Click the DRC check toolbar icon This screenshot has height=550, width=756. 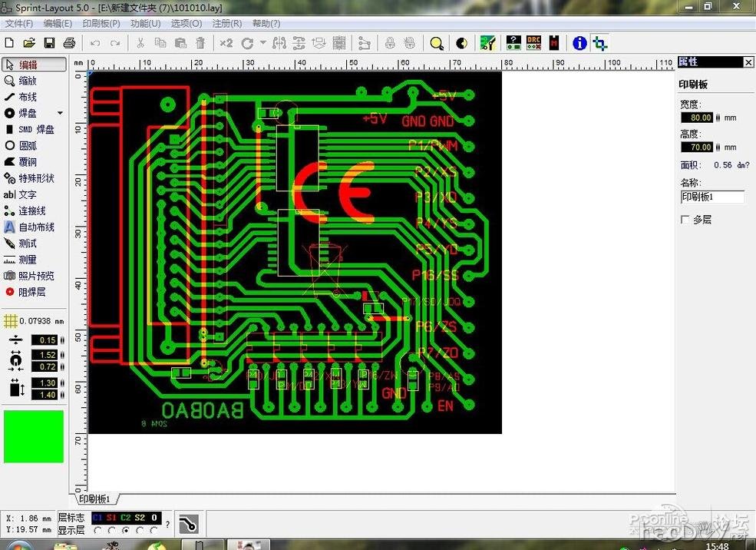point(533,43)
